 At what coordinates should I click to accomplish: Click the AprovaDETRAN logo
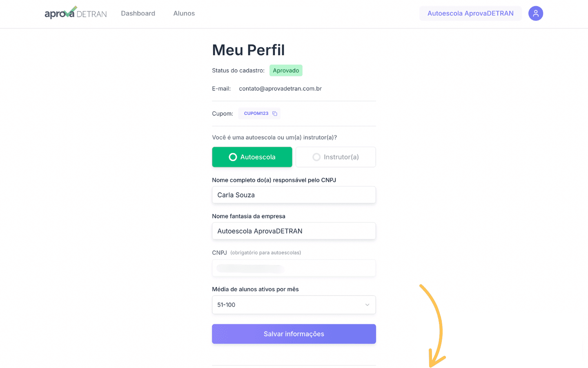pyautogui.click(x=76, y=13)
